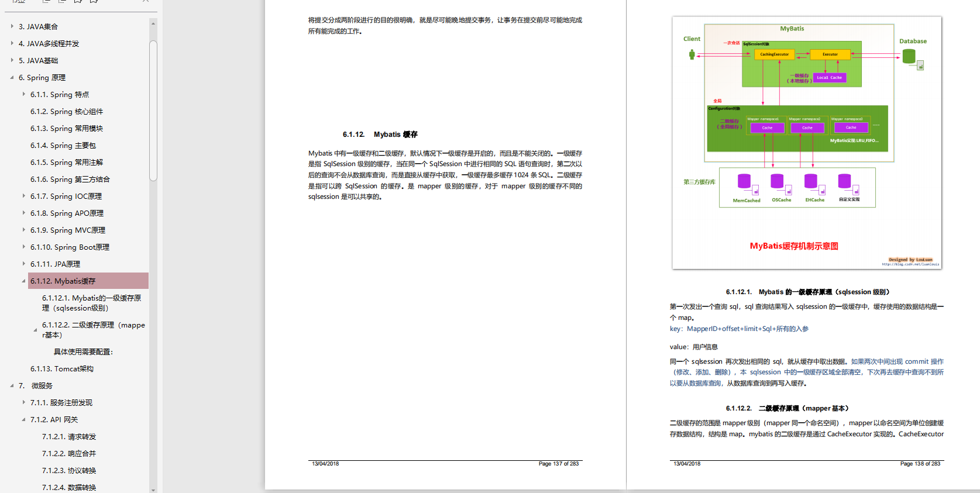Viewport: 980px width, 493px height.
Task: Open bookmark '7.1.2.1. 请求转发'
Action: pyautogui.click(x=69, y=436)
